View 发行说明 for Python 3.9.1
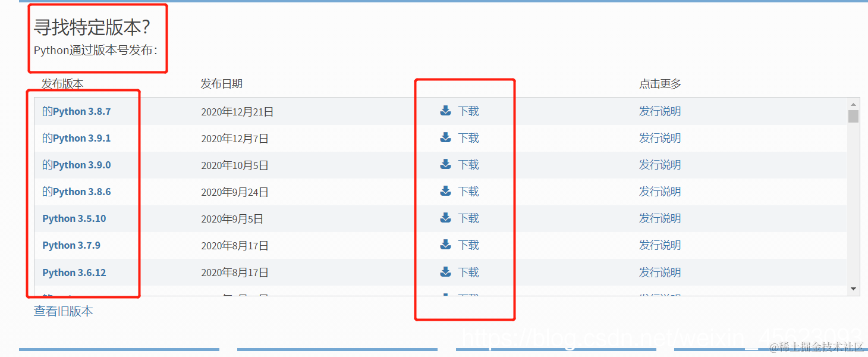The image size is (868, 357). [x=660, y=138]
